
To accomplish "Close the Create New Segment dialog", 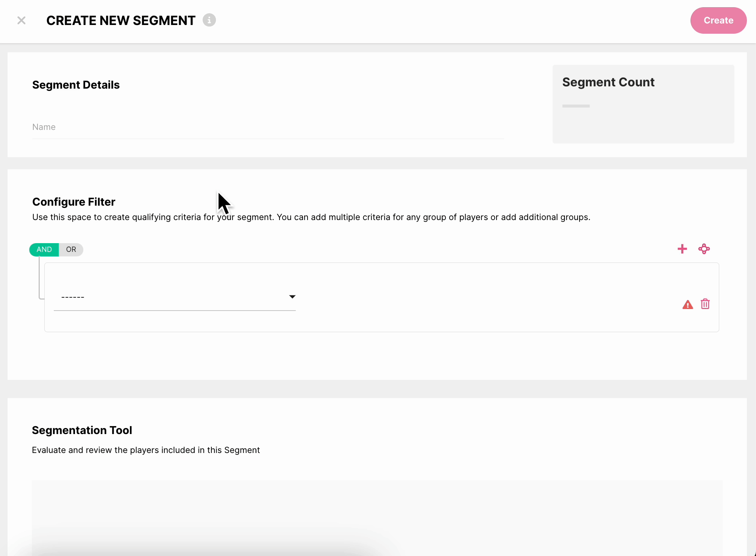I will click(22, 20).
